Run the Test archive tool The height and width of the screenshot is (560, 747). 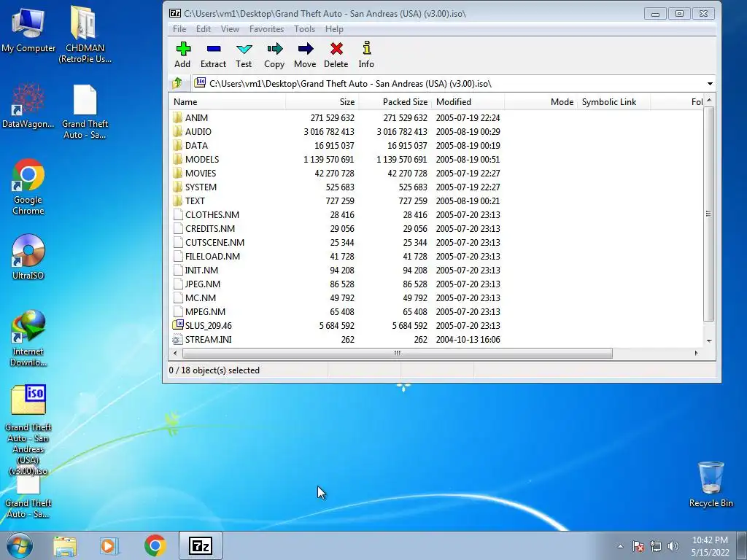(x=244, y=55)
